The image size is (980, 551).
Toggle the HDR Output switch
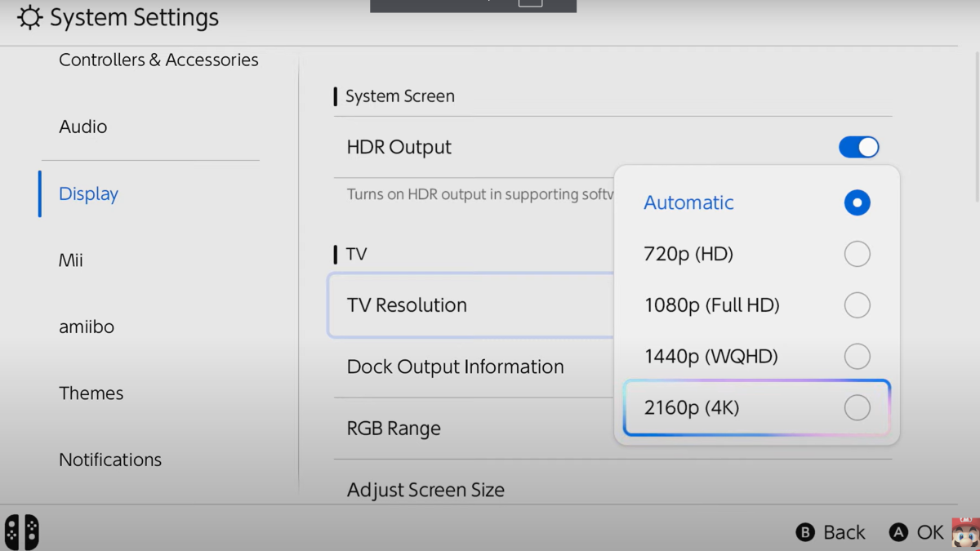(x=858, y=147)
